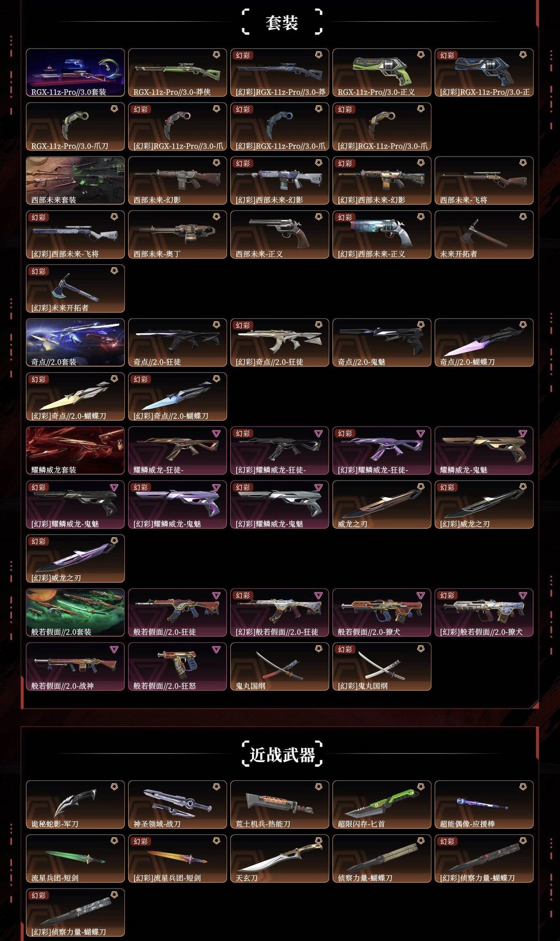Image resolution: width=560 pixels, height=941 pixels.
Task: Select the 奇点//2.0-鬼魅 pistol skin
Action: tap(382, 343)
